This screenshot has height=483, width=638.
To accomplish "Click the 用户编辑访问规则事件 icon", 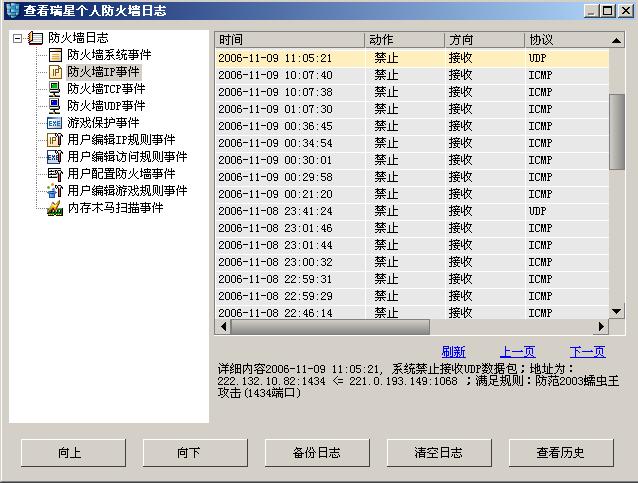I will click(x=55, y=157).
